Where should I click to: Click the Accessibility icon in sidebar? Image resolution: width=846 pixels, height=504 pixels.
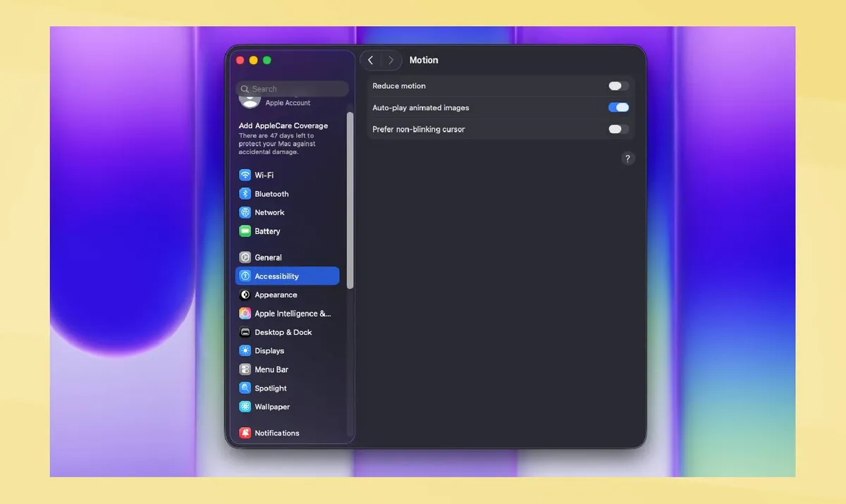(x=245, y=276)
